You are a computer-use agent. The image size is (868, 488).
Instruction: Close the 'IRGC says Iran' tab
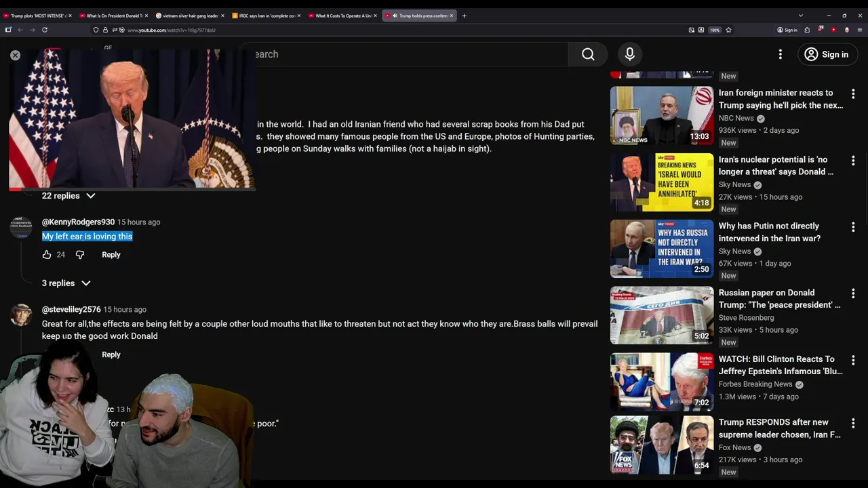[x=298, y=16]
